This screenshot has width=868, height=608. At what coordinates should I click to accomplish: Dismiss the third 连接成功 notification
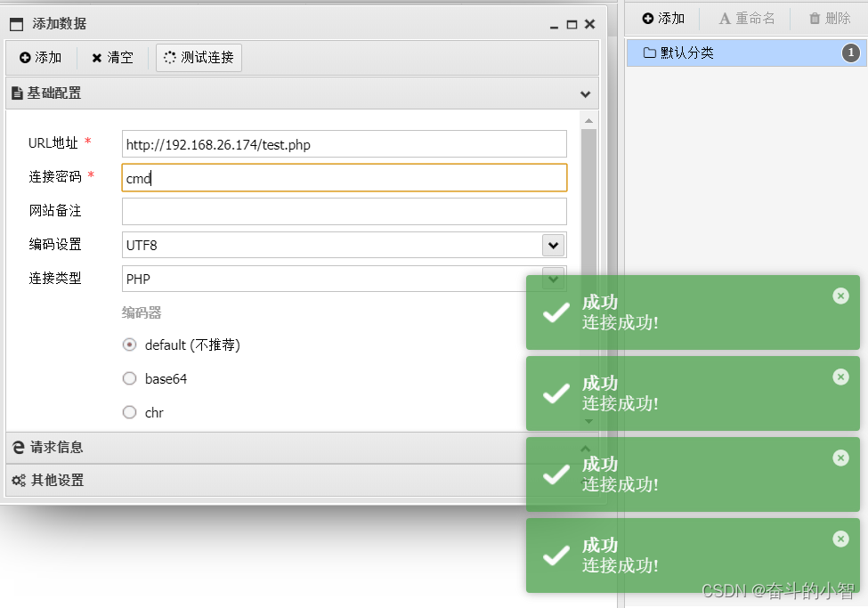pos(841,458)
